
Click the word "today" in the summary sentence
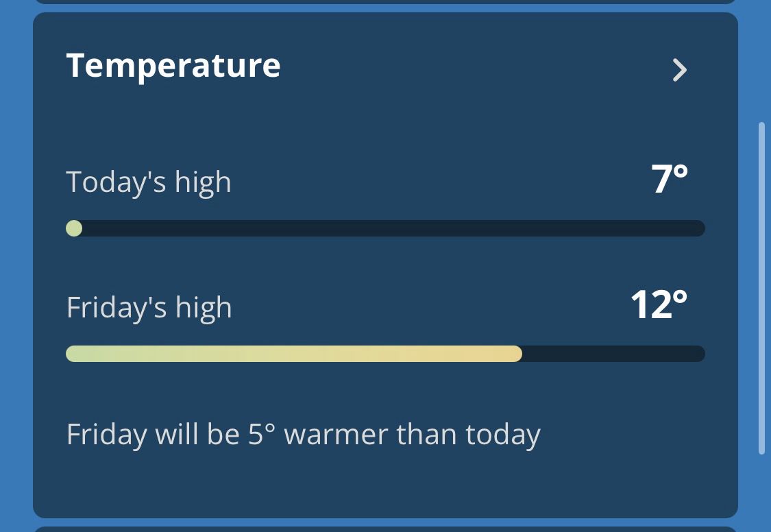(x=502, y=435)
